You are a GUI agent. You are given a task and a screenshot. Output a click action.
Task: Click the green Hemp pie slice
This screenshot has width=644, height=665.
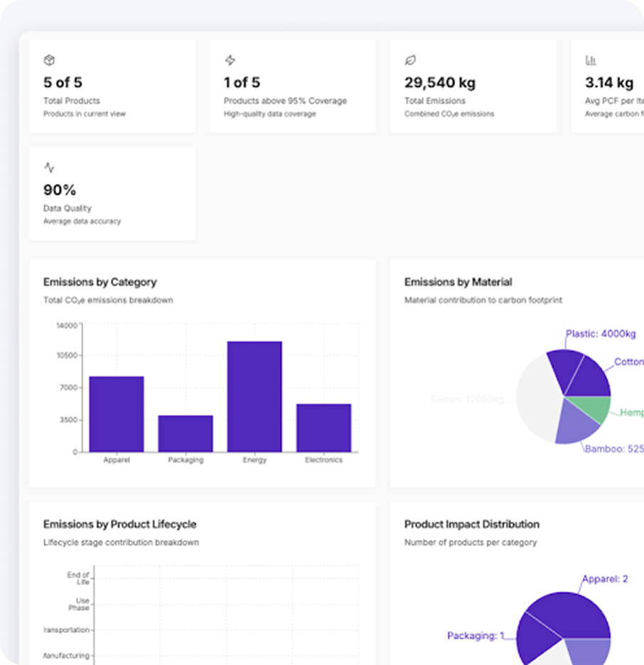click(596, 409)
